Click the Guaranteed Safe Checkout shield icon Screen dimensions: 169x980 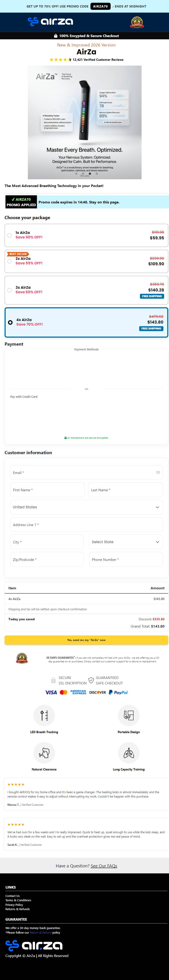91,680
